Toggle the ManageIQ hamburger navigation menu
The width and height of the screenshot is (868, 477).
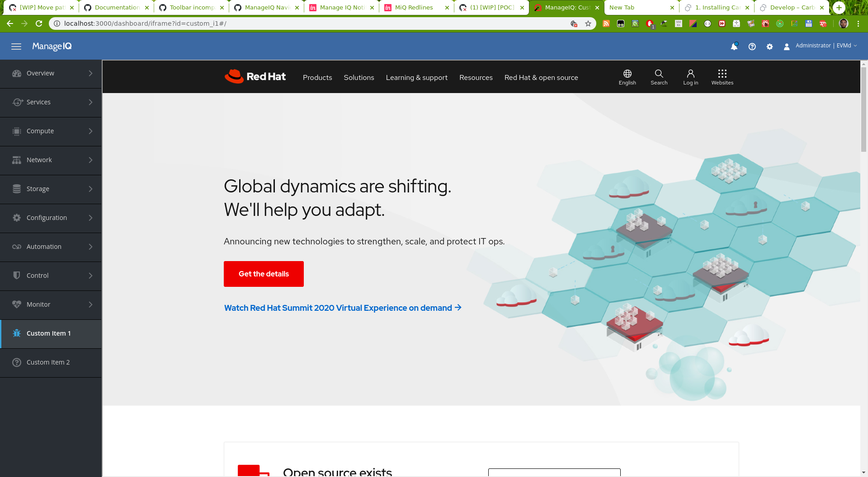point(16,47)
